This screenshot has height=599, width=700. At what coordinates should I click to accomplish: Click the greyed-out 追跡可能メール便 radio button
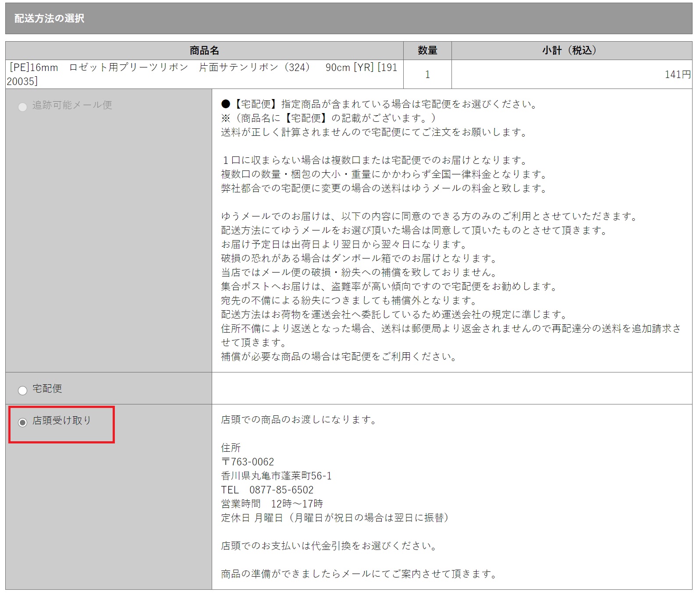point(22,107)
